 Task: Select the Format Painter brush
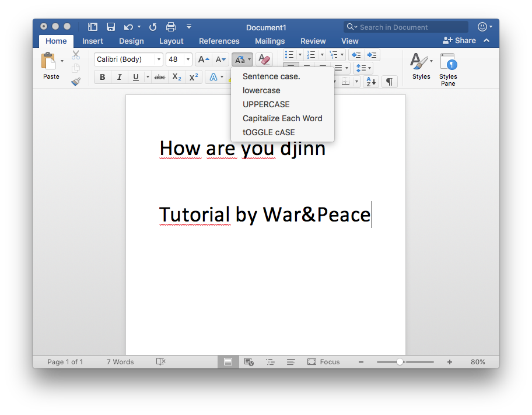click(76, 82)
